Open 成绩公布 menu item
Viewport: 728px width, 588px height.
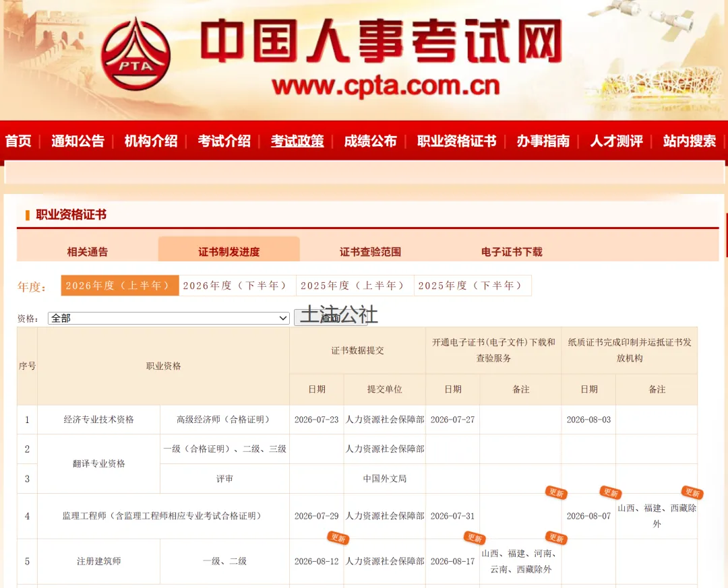tap(371, 141)
